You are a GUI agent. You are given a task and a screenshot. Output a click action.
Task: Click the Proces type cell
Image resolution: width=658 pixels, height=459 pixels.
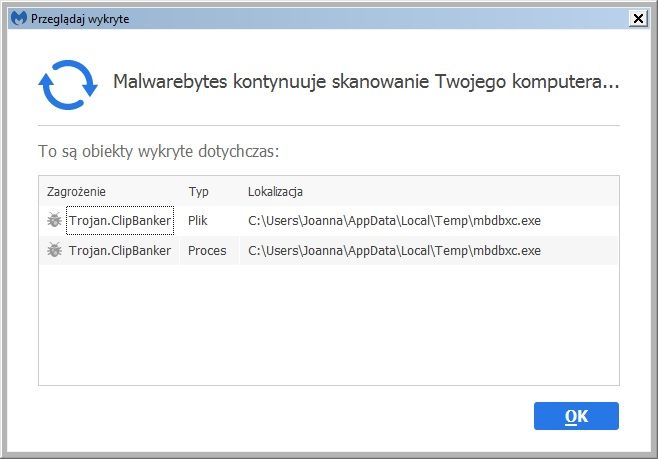coord(207,250)
